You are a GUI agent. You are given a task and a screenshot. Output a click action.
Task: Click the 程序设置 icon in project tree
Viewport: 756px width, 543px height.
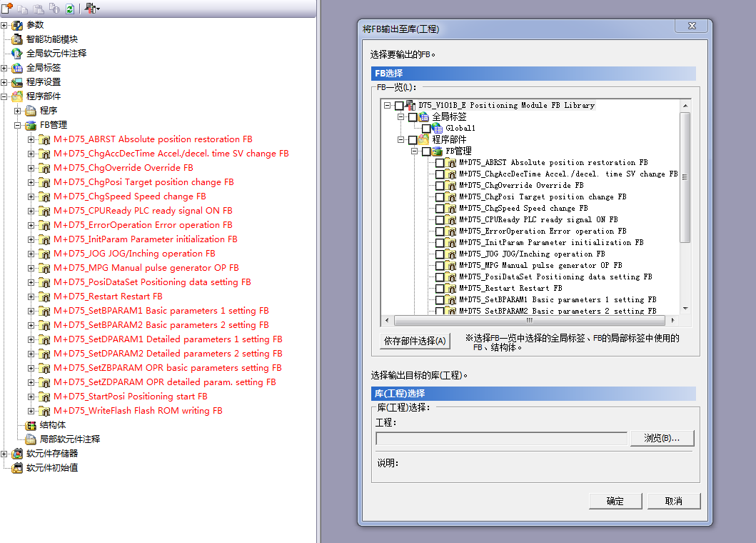tap(17, 82)
